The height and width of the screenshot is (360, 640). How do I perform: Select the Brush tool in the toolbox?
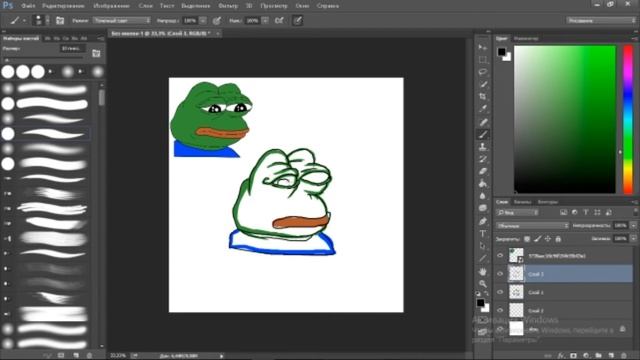pos(483,134)
